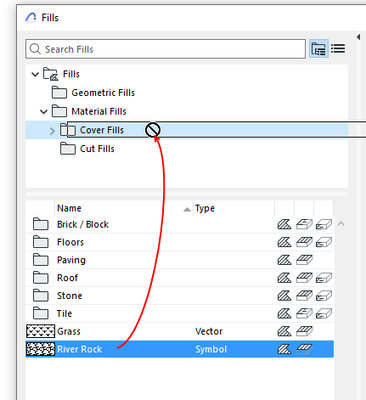Click the Geometric Fills folder icon
The image size is (366, 400).
[59, 93]
